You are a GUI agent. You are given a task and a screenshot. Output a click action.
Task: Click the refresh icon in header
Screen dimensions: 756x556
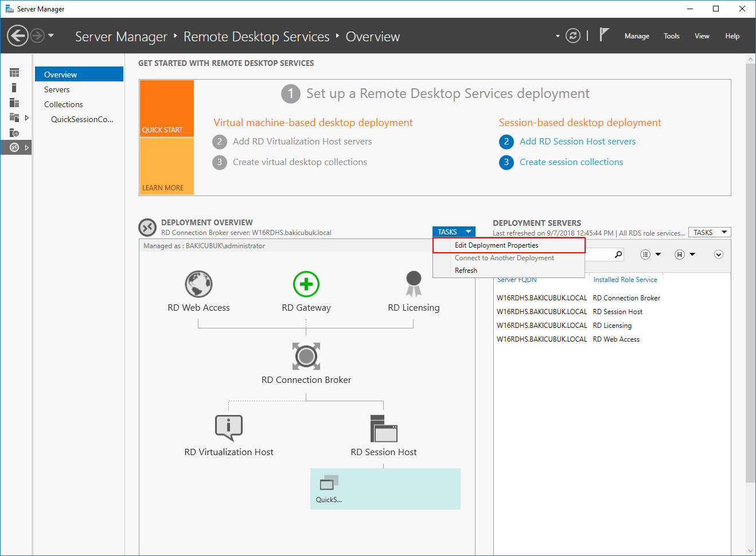(x=573, y=36)
